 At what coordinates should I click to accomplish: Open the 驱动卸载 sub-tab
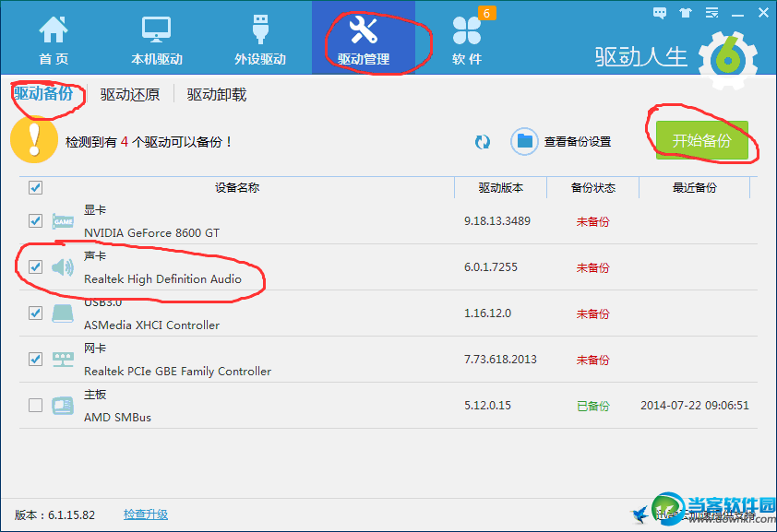tap(217, 95)
